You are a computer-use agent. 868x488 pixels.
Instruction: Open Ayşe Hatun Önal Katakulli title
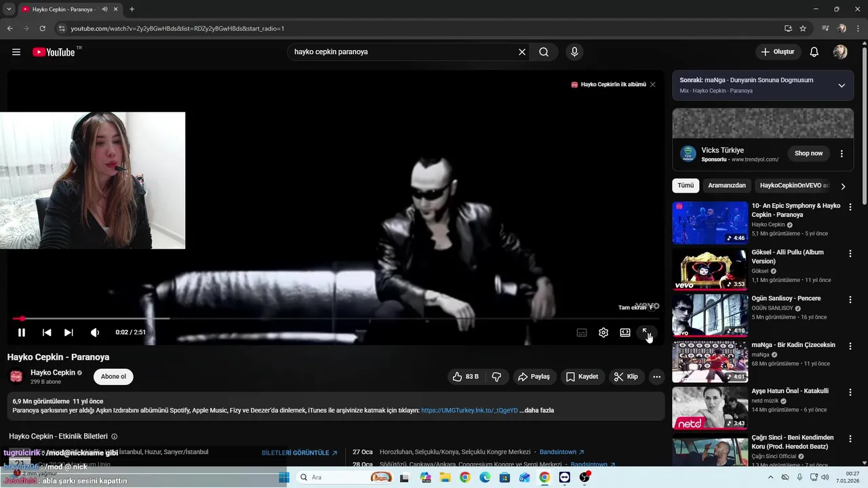coord(790,391)
